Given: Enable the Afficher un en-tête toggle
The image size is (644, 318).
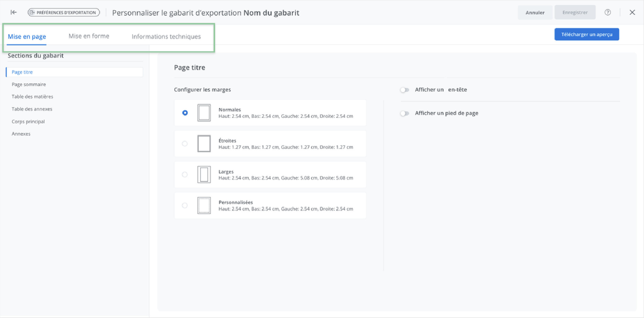Looking at the screenshot, I should tap(405, 90).
